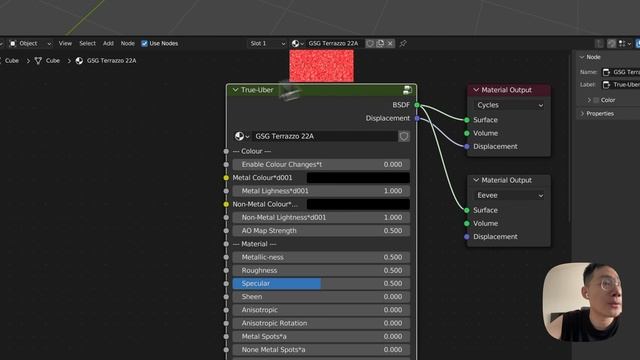Screen dimensions: 640x360
Task: Click the yellow Non-Metal Colour input socket
Action: (x=226, y=204)
